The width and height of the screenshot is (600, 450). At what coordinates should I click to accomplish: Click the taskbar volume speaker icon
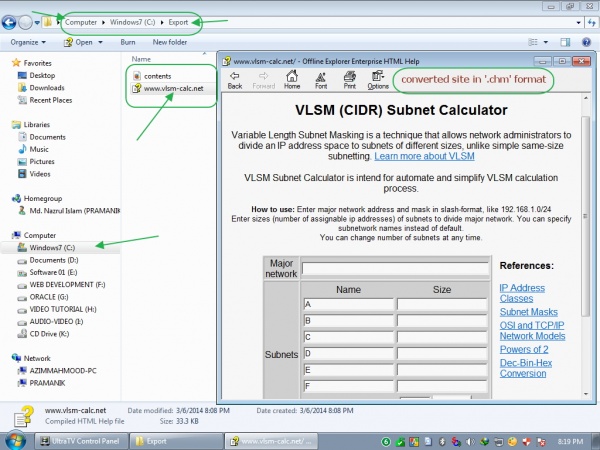point(470,442)
